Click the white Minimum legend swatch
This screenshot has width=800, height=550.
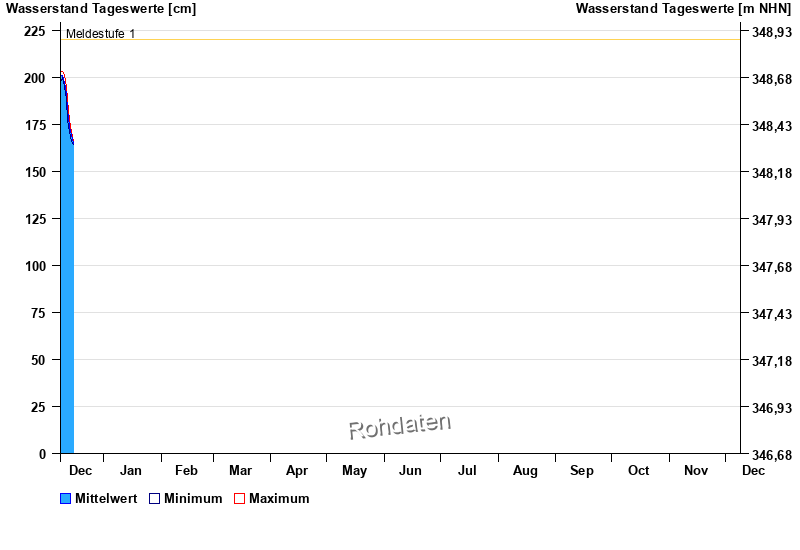pyautogui.click(x=154, y=499)
